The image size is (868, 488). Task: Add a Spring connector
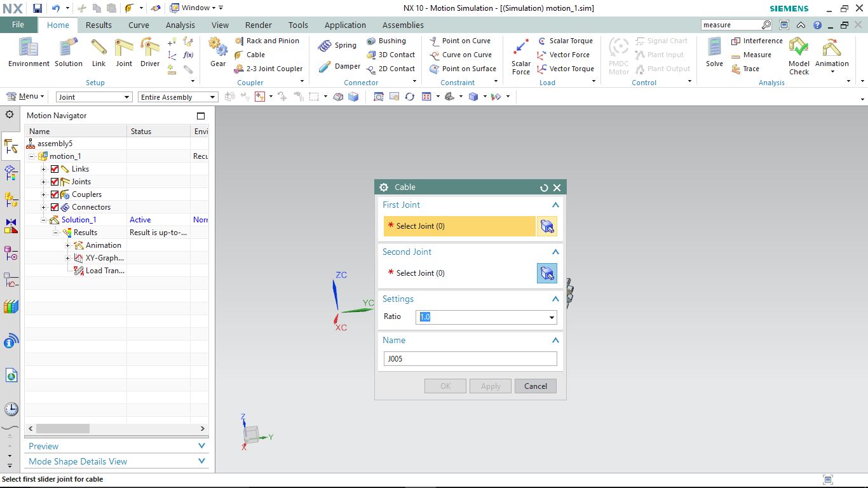tap(337, 45)
